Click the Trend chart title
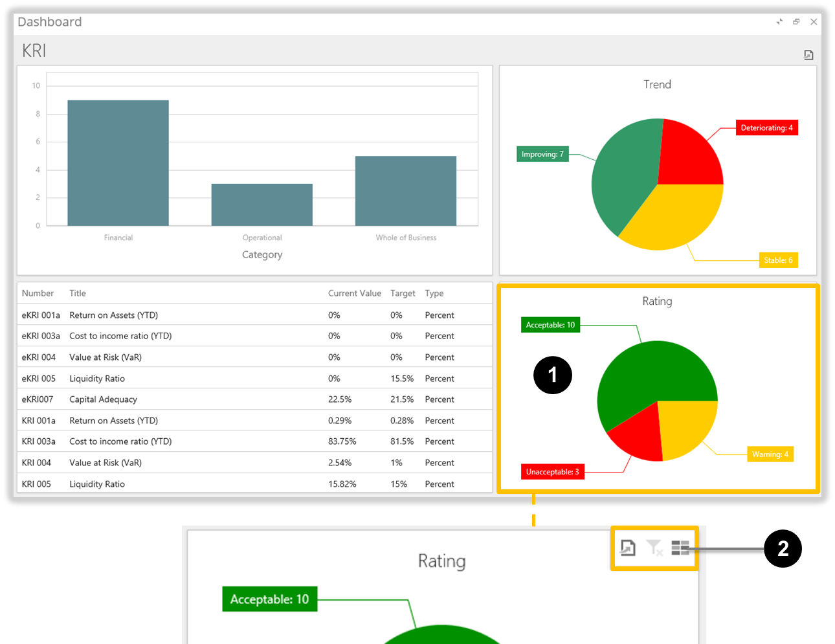Viewport: 835px width, 644px height. [658, 85]
